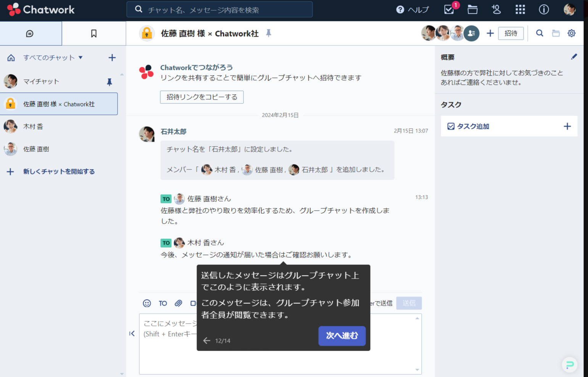Open the apps grid icon in header
This screenshot has height=377, width=588.
(520, 10)
